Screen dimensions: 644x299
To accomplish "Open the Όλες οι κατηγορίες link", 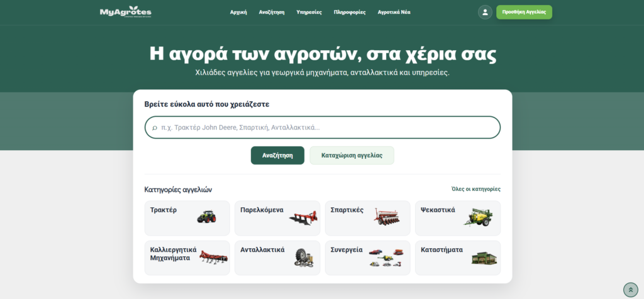I will [x=476, y=189].
